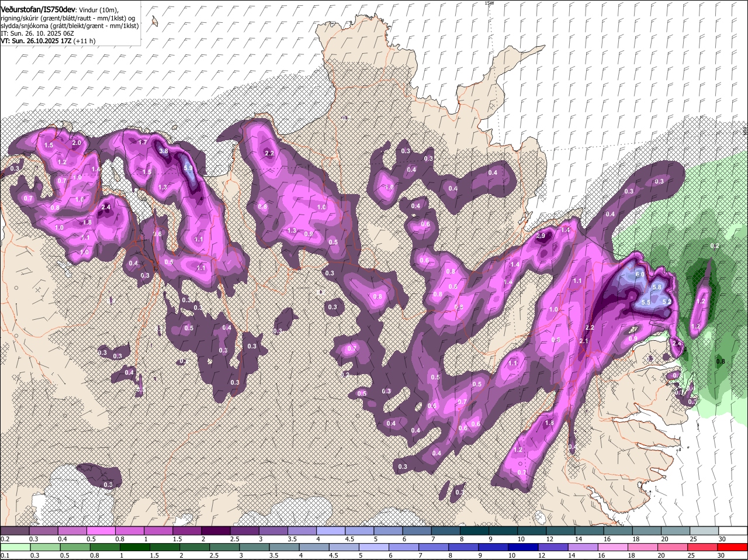Screen dimensions: 748x560
Task: Click the 2.1 value label on the map
Action: point(584,341)
